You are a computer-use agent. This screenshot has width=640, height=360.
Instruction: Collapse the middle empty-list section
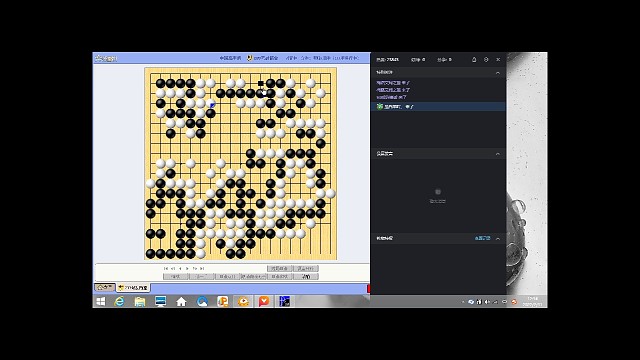pyautogui.click(x=498, y=154)
